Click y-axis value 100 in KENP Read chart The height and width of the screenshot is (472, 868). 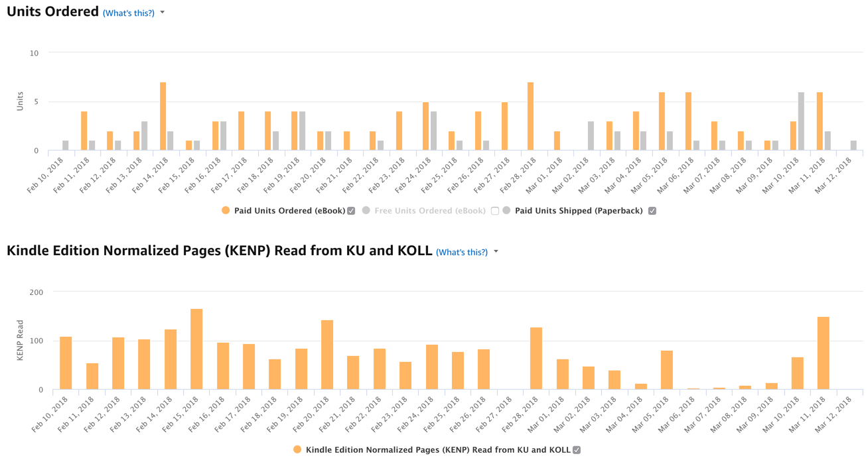(36, 341)
